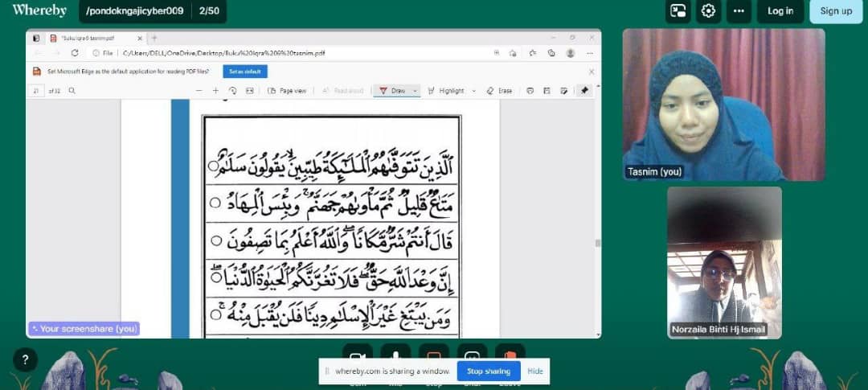Click the PDF vertical scrollbar thumb
This screenshot has height=390, width=868.
[x=597, y=243]
